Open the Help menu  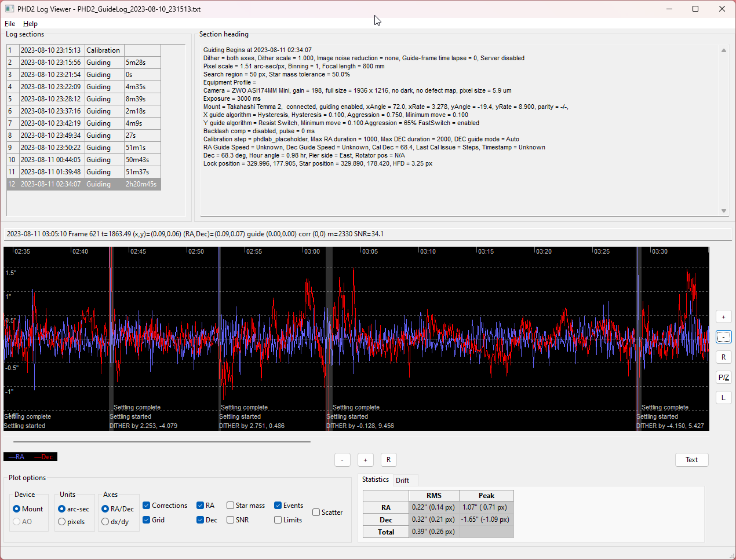coord(30,24)
